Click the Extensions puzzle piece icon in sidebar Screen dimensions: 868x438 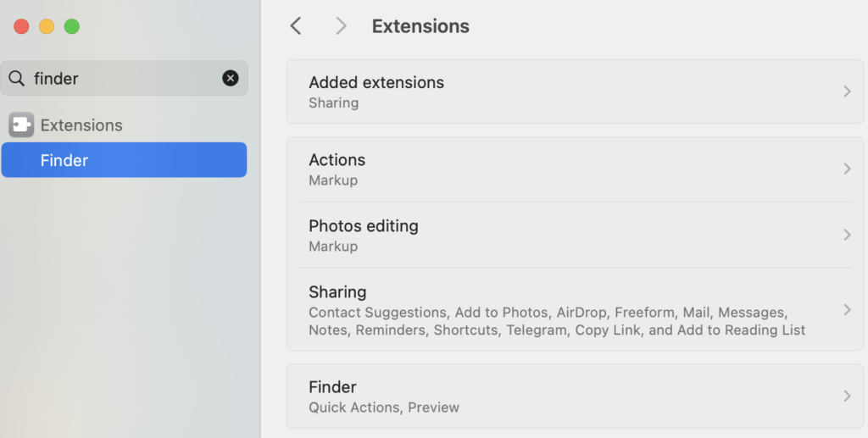pos(21,125)
